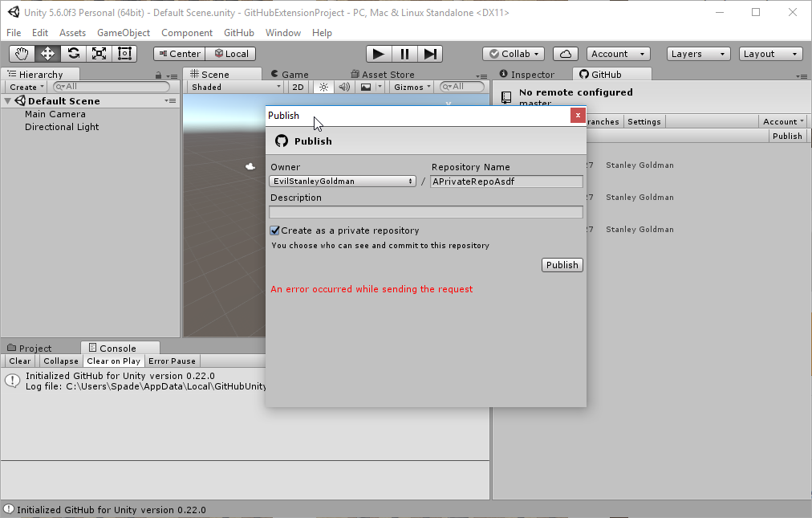
Task: Open the Settings tab in GitHub panel
Action: click(x=644, y=122)
